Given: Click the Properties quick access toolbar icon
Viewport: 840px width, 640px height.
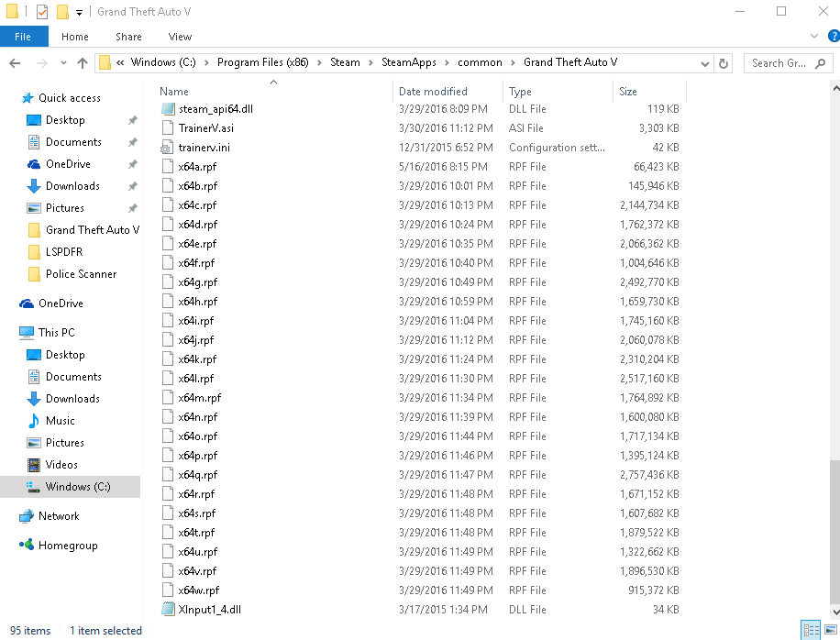Looking at the screenshot, I should [x=42, y=11].
